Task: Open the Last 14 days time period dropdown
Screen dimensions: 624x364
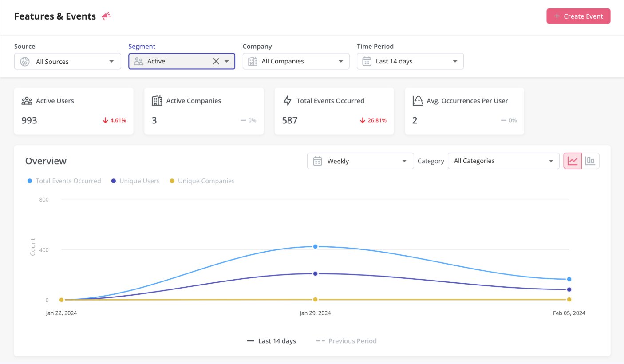Action: 410,61
